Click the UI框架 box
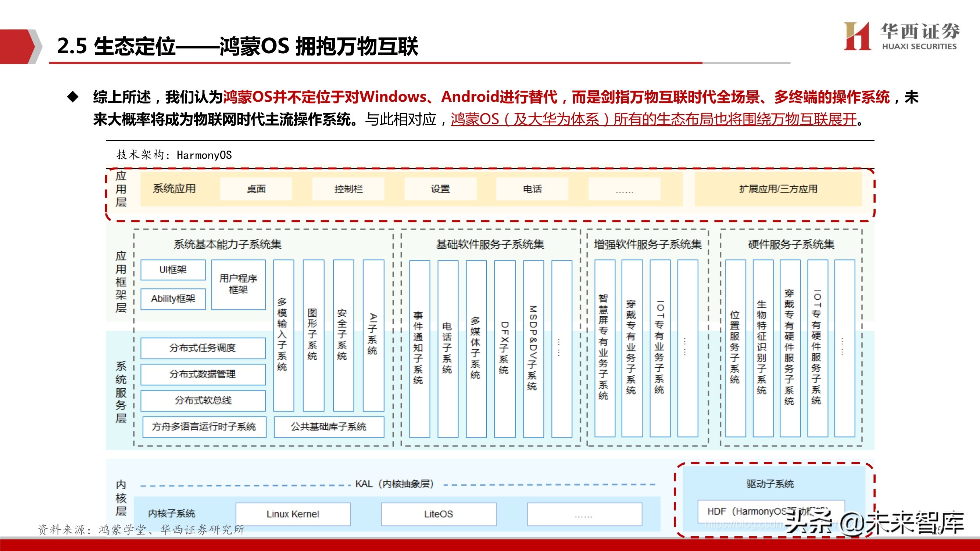This screenshot has height=551, width=980. pyautogui.click(x=173, y=270)
